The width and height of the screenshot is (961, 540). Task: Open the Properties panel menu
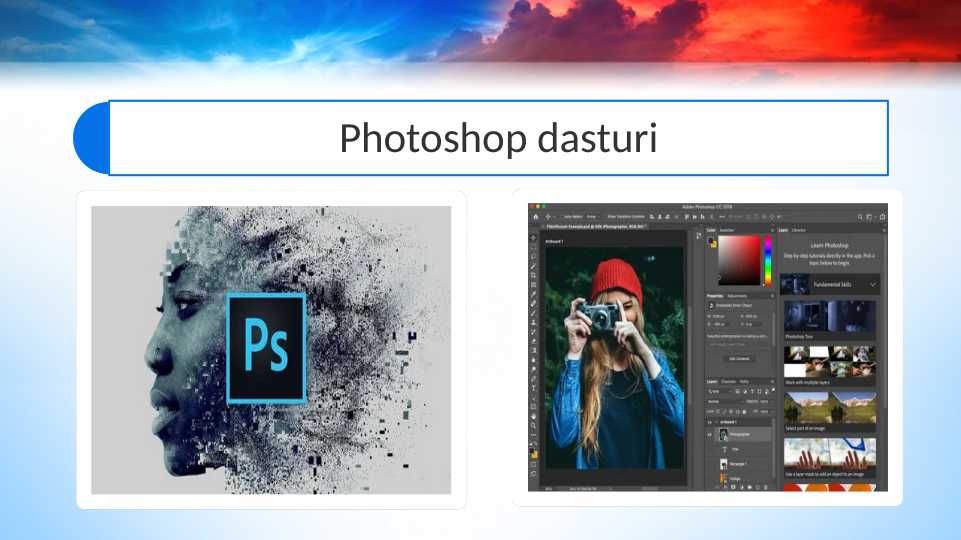(772, 295)
